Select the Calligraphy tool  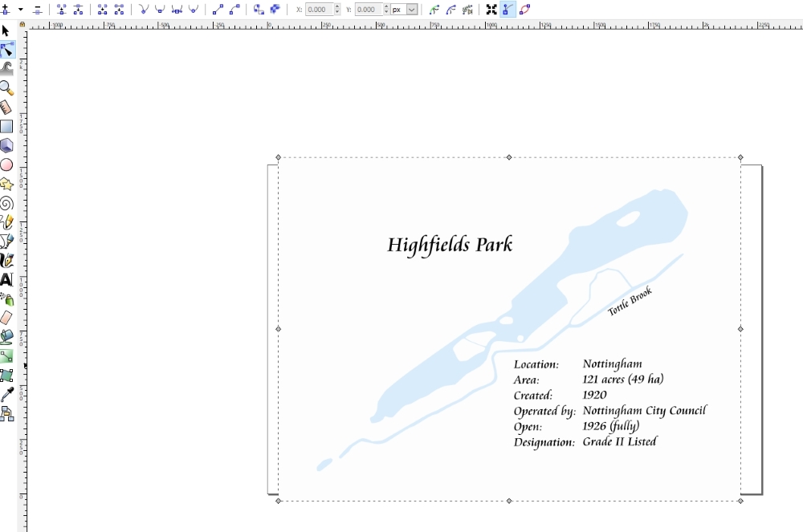(6, 260)
